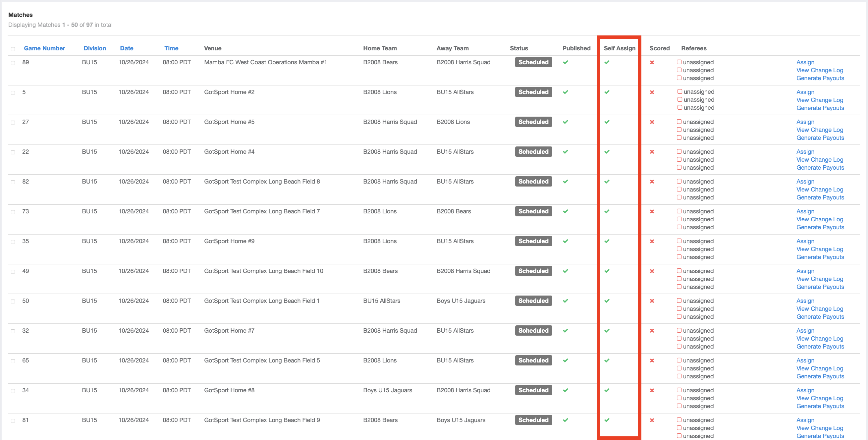The height and width of the screenshot is (440, 868).
Task: Click the Published checkmark for game 73
Action: (x=566, y=211)
